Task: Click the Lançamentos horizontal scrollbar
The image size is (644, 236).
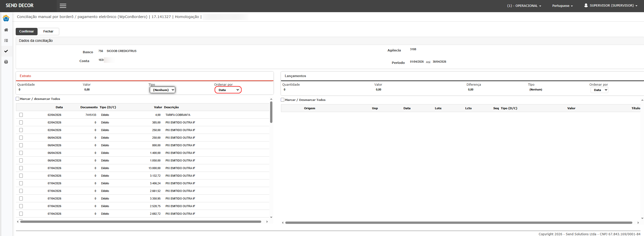Action: pos(459,223)
